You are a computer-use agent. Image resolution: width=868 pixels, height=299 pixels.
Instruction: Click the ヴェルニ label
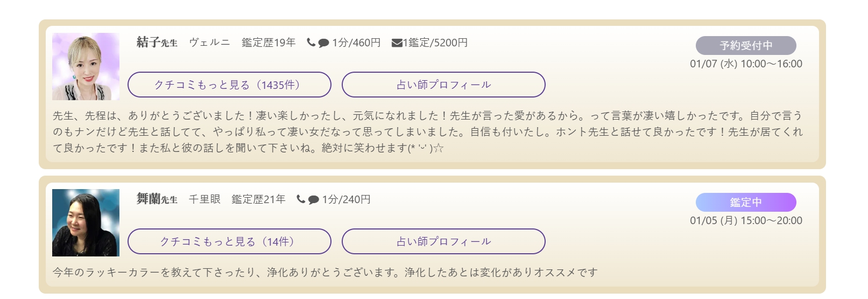coord(209,43)
